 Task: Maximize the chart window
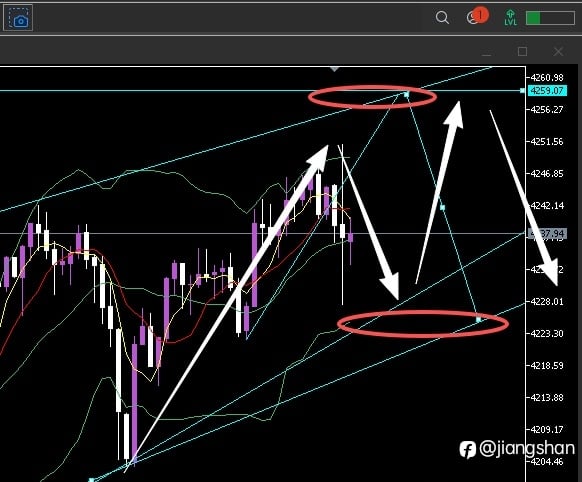(522, 51)
